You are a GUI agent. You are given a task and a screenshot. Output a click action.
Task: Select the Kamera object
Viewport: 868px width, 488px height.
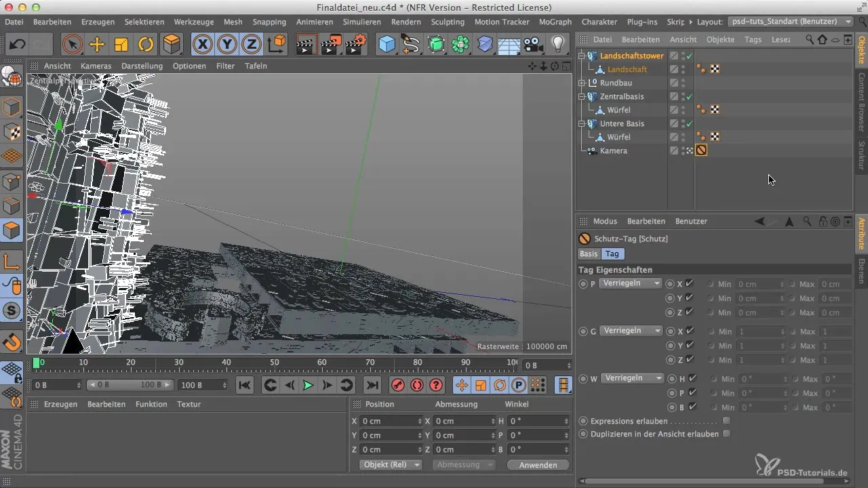(x=613, y=150)
